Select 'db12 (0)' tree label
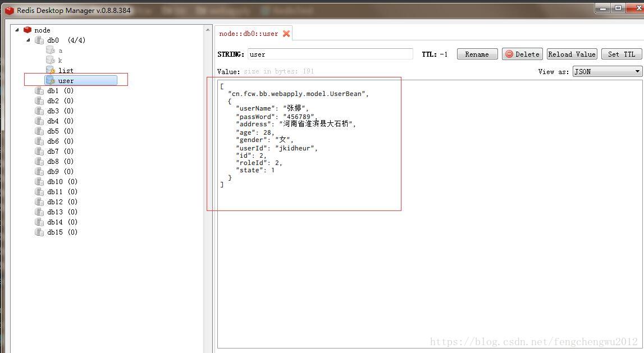 62,202
